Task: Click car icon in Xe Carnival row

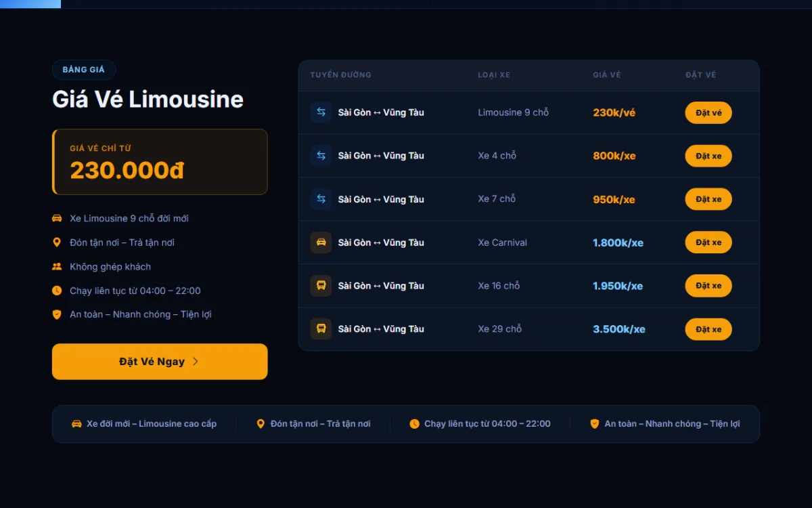Action: 321,242
